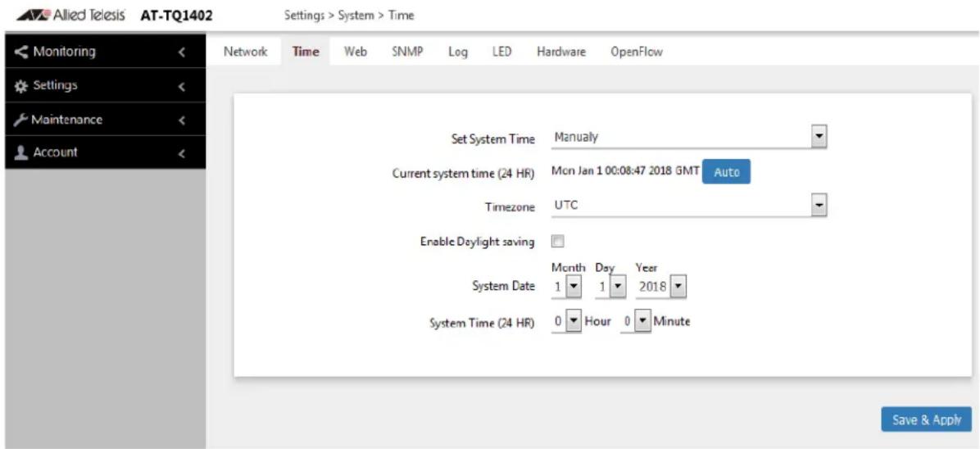Open the Log tab

tap(458, 52)
